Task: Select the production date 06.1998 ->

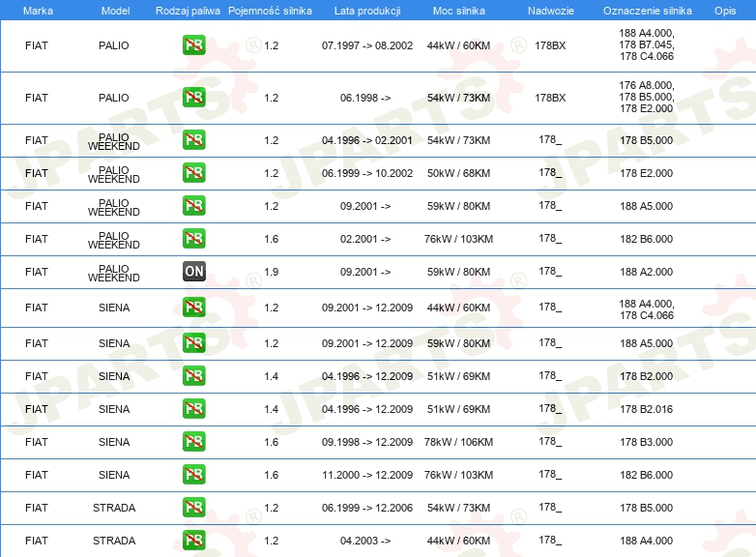Action: 365,98
